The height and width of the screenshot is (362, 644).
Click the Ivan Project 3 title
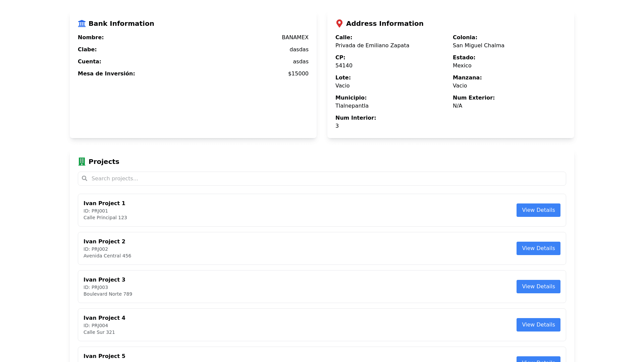[x=104, y=280]
